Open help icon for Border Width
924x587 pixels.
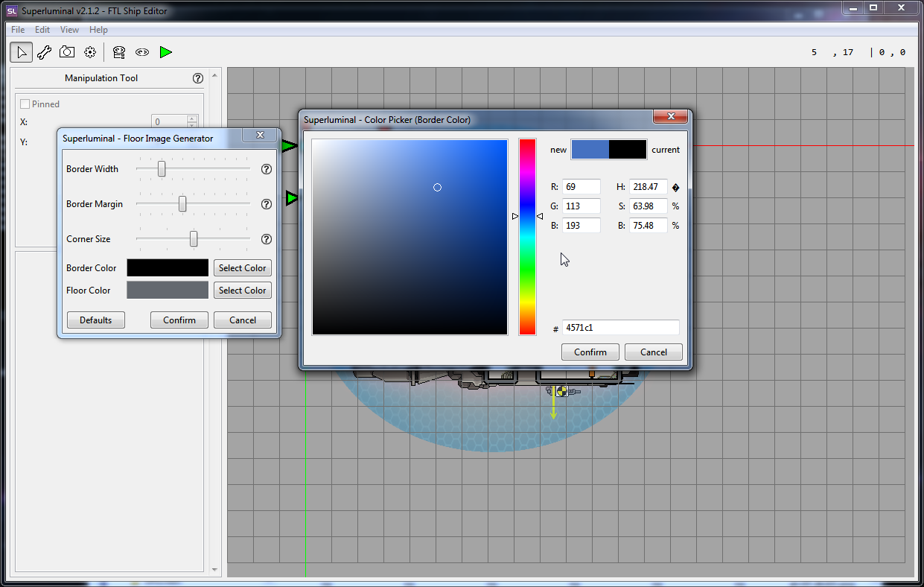click(267, 169)
